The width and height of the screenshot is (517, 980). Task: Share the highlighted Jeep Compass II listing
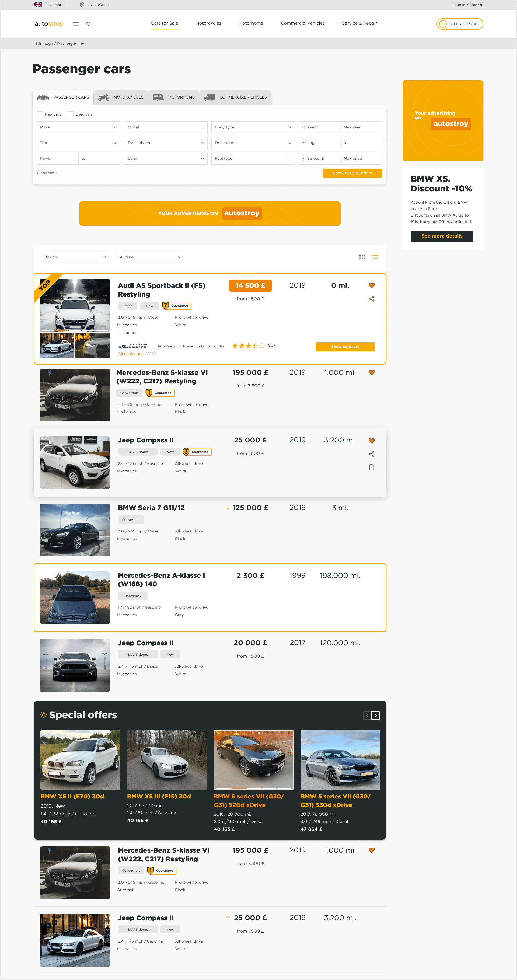[372, 454]
